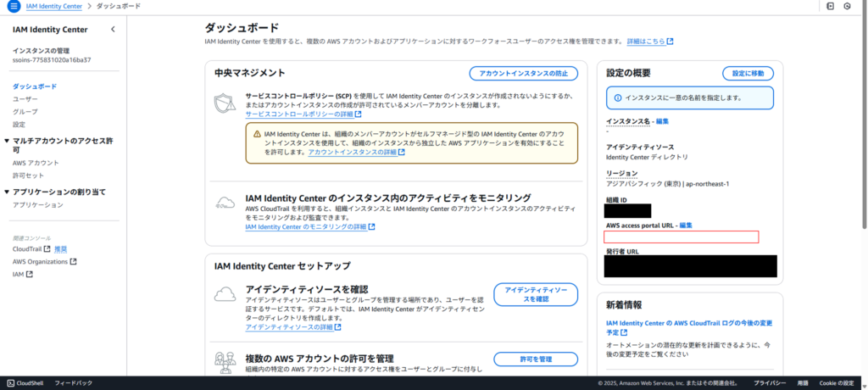Click the 設定の概要 heading
Screen dimensions: 868x390
(628, 73)
